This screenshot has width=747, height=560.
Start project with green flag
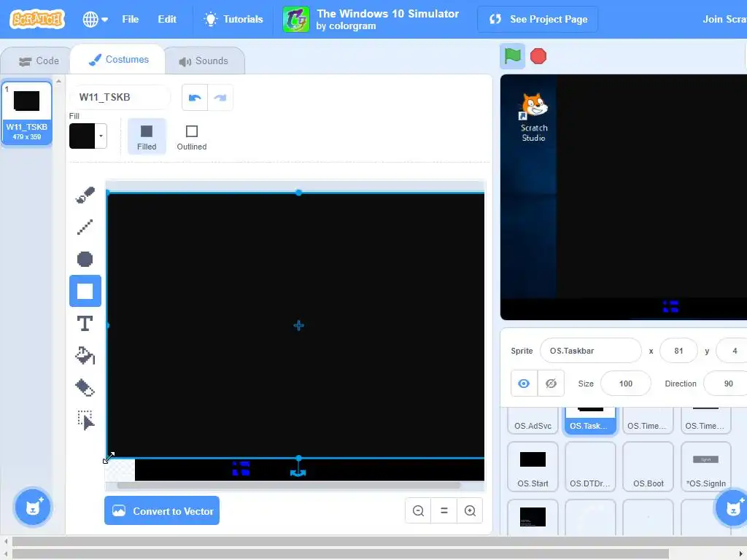(513, 56)
